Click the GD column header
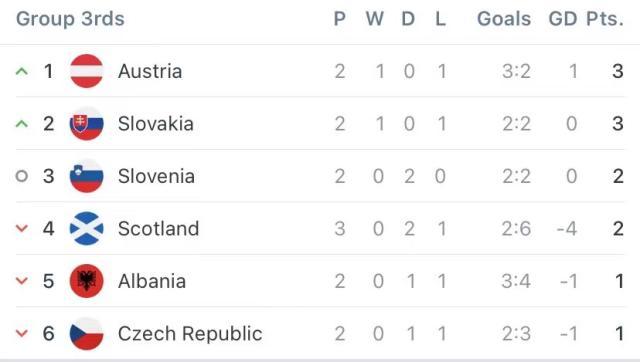640x362 pixels. [562, 19]
